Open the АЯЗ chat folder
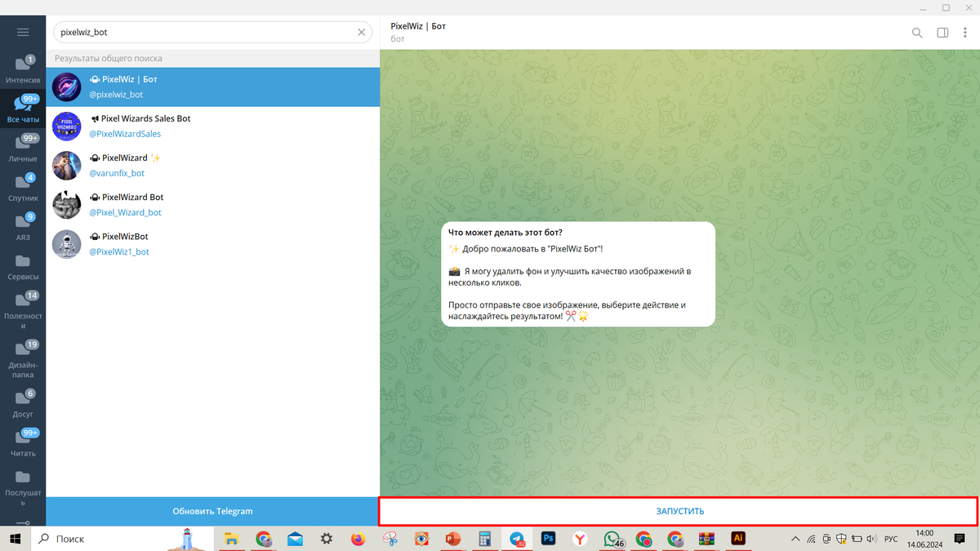Image resolution: width=980 pixels, height=551 pixels. tap(23, 227)
